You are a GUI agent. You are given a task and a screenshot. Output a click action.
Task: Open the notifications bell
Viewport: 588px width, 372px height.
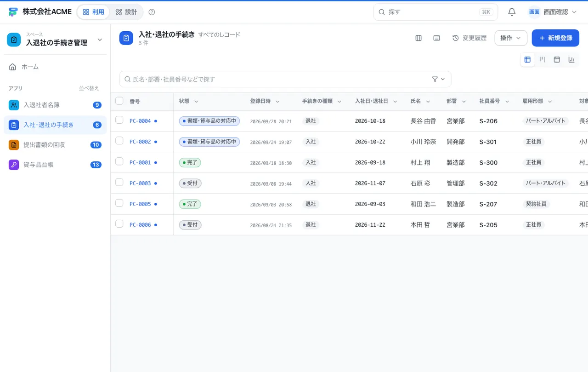(x=512, y=12)
